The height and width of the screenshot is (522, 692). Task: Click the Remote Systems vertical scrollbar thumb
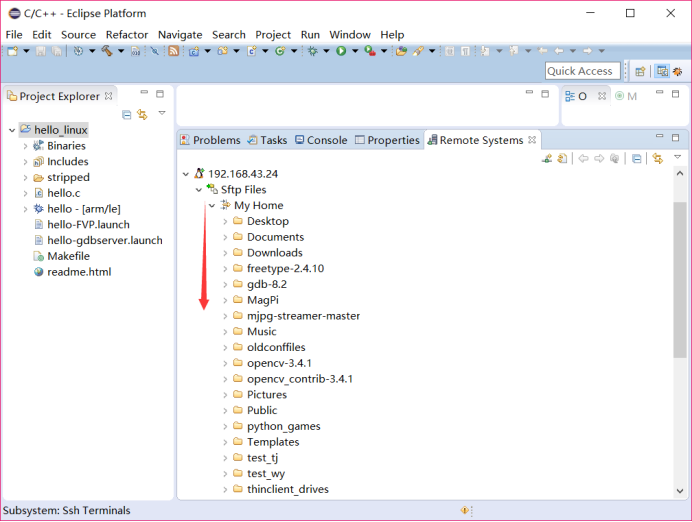point(680,279)
